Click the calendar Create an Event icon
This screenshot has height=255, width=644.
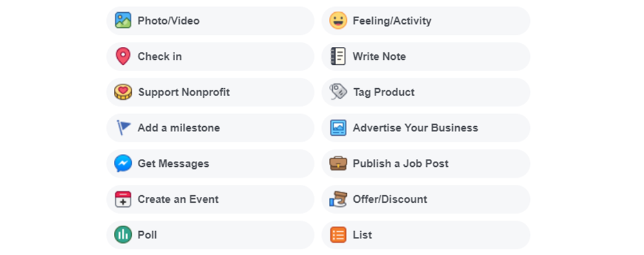123,199
